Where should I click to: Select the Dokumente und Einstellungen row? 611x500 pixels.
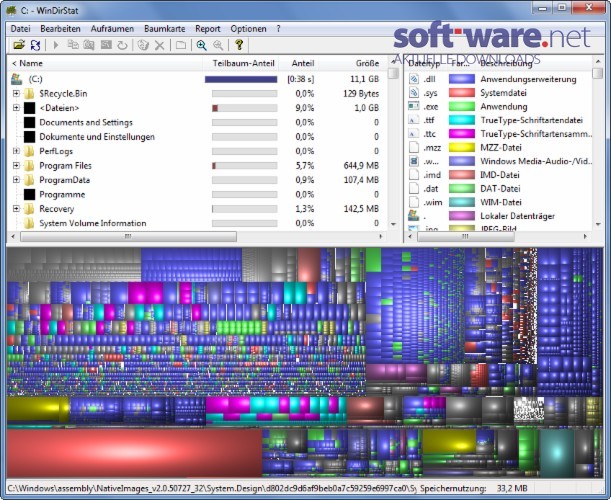195,137
